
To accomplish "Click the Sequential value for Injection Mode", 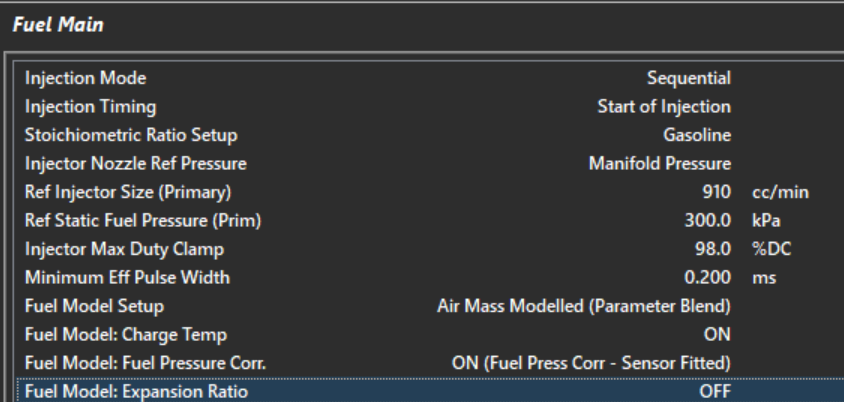I will [x=689, y=76].
